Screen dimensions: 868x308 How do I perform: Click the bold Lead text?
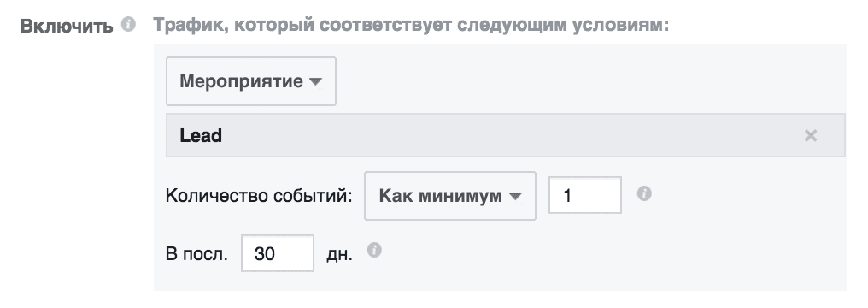[x=201, y=136]
